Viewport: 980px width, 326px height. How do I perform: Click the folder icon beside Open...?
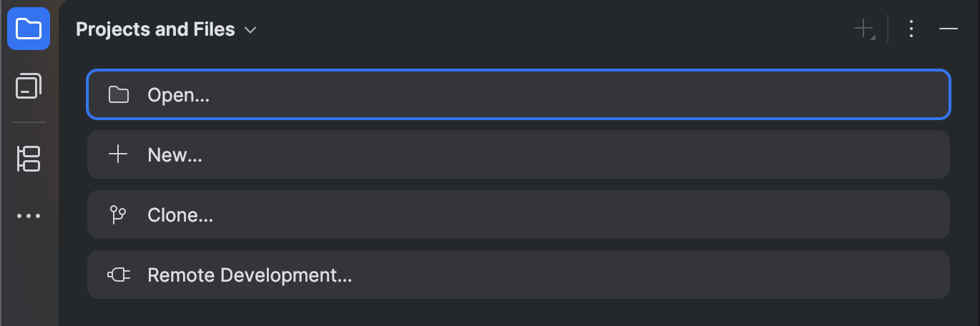click(x=118, y=94)
